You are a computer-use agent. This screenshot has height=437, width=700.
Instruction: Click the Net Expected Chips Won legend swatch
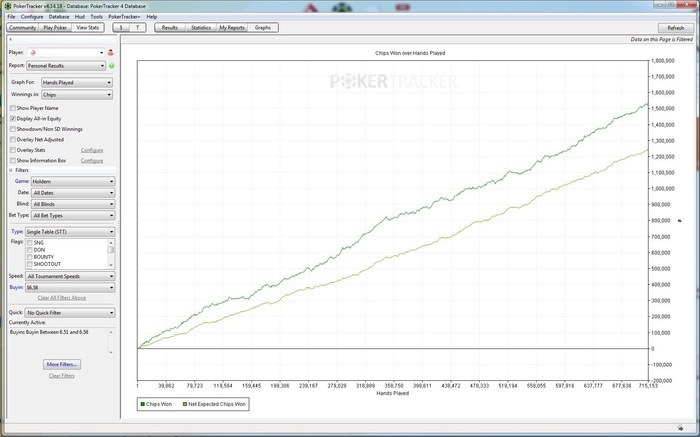click(185, 404)
